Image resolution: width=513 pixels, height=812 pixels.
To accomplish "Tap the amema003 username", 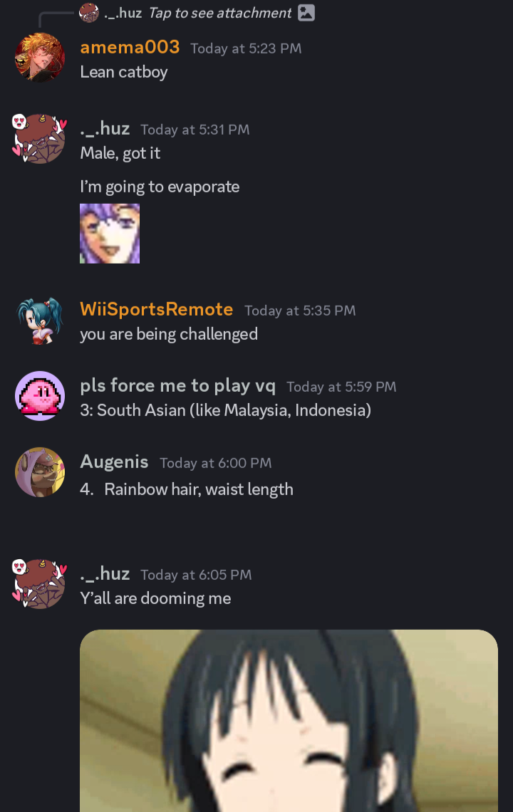I will point(130,47).
